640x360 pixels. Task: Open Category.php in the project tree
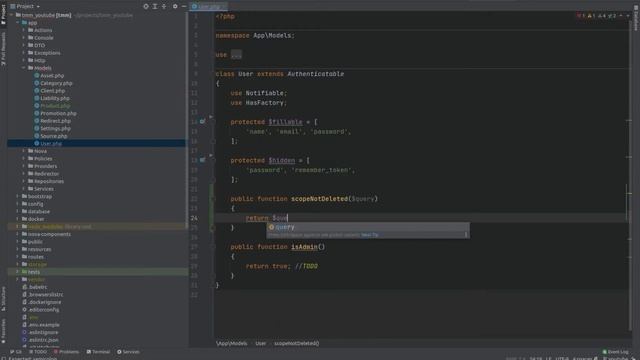(x=53, y=83)
